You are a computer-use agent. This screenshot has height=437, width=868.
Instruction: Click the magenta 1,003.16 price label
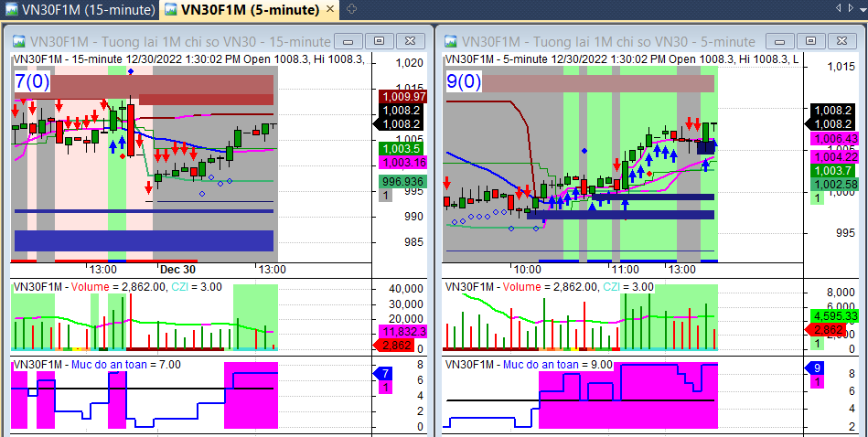click(402, 163)
